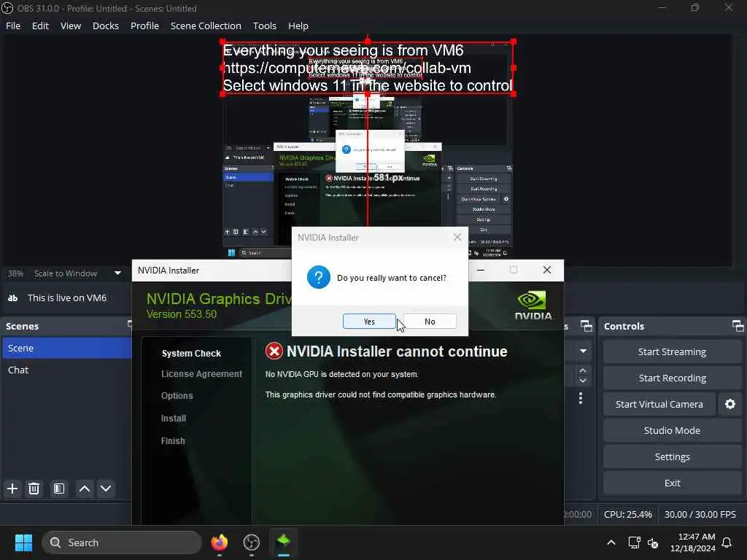
Task: Click the taskbar Search box
Action: 122,542
